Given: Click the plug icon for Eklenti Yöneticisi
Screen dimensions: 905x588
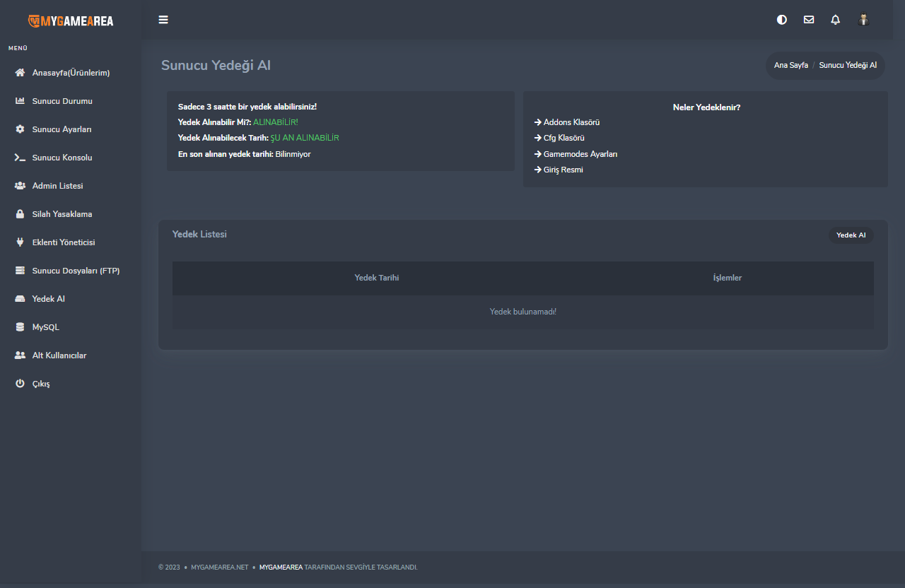Looking at the screenshot, I should 20,242.
